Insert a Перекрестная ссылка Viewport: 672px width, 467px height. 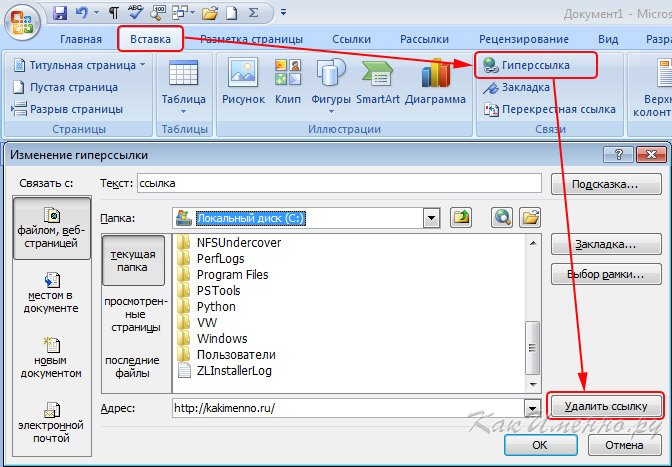(x=549, y=109)
